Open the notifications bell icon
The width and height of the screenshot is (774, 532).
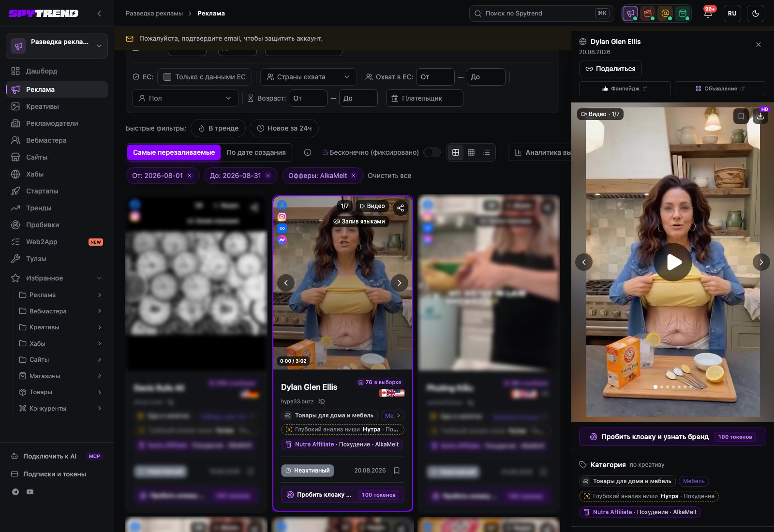pos(708,14)
